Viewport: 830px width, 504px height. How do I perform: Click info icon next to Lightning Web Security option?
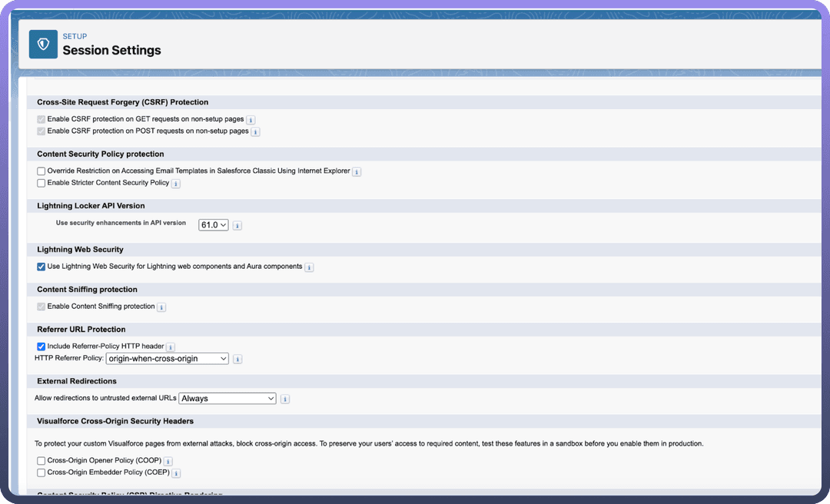pos(309,267)
